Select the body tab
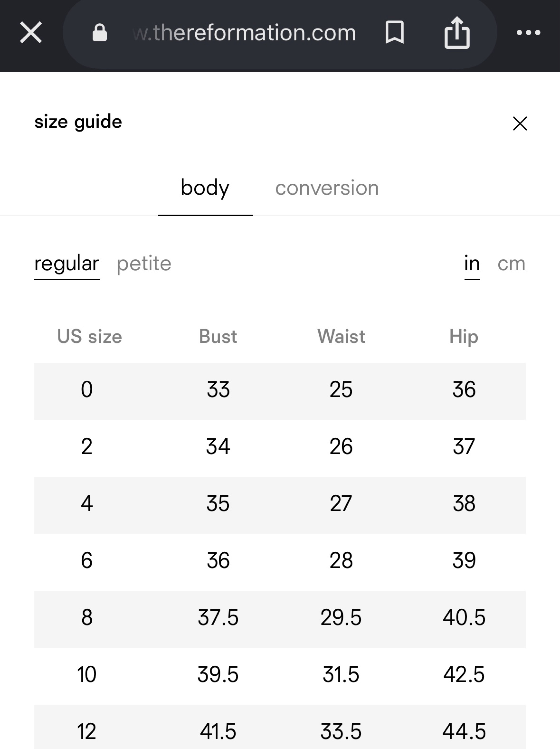 point(205,188)
